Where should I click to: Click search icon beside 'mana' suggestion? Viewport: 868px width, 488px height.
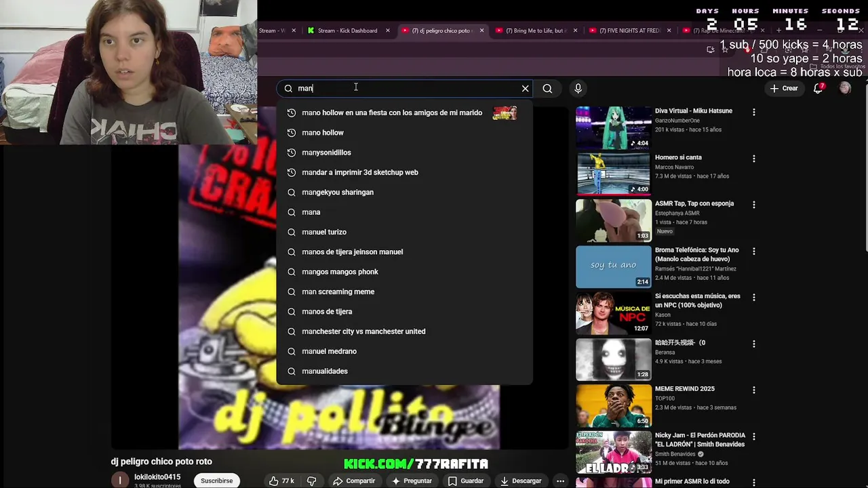pos(292,212)
